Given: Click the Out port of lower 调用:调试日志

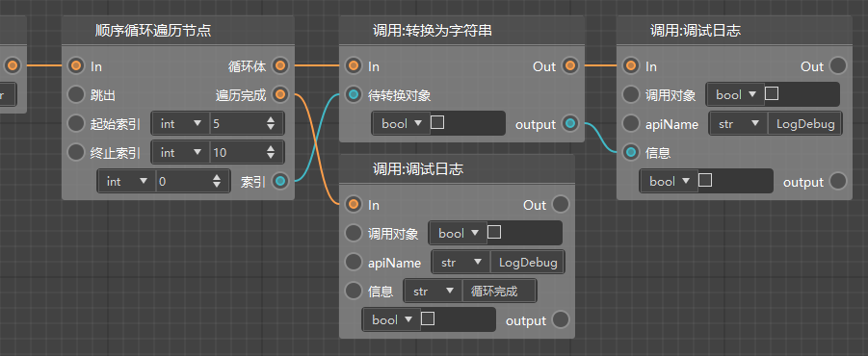Looking at the screenshot, I should 561,205.
